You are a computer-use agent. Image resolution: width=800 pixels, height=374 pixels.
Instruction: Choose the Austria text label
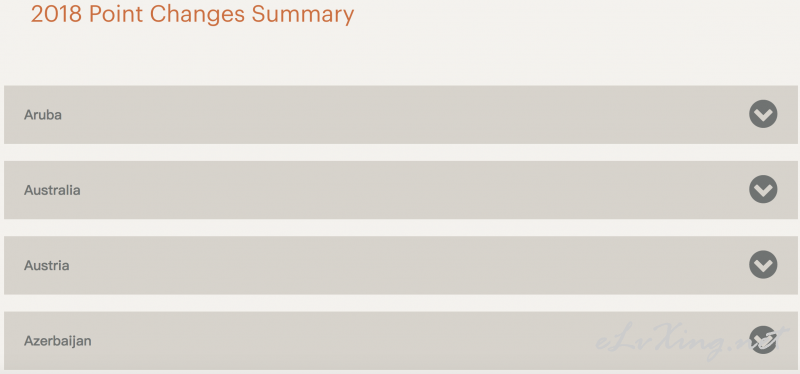click(x=46, y=265)
